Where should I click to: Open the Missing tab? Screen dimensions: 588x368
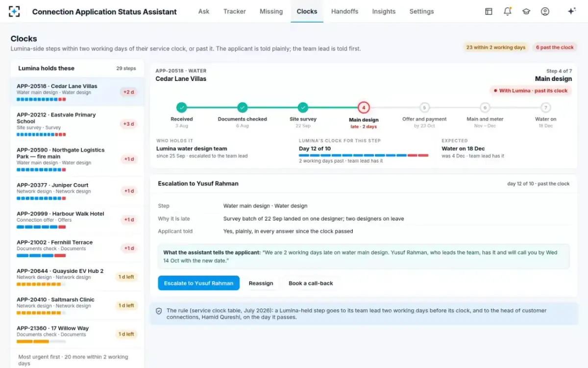[x=271, y=11]
